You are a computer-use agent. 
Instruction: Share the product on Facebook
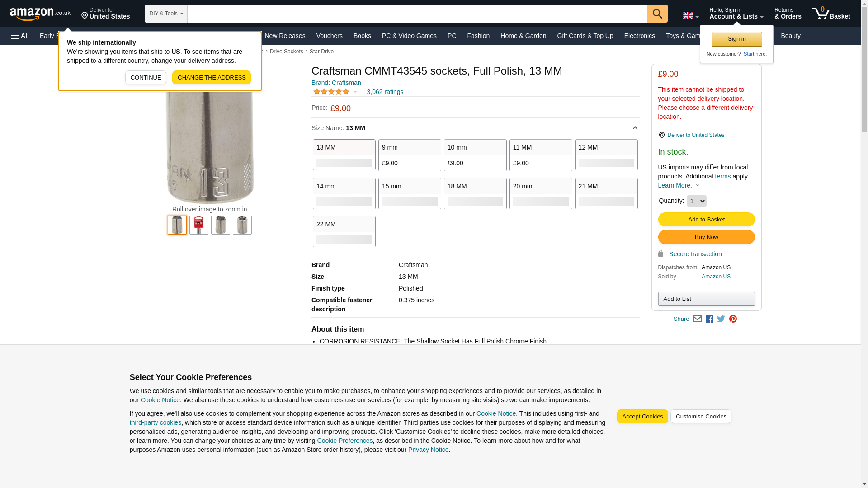pos(709,319)
